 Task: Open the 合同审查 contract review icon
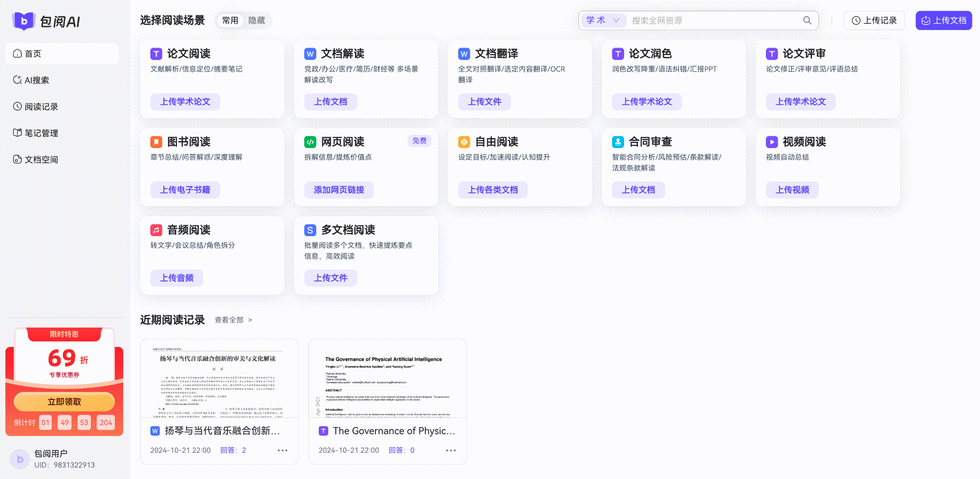tap(617, 141)
